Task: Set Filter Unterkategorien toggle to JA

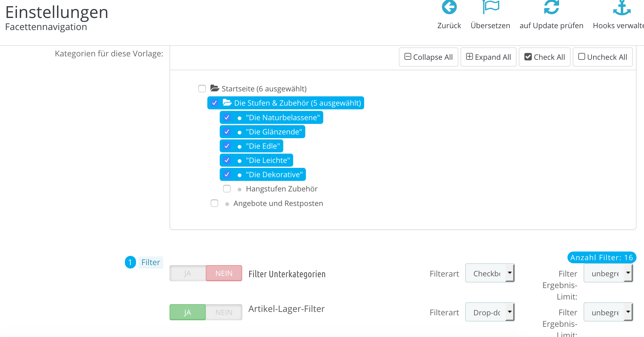Action: coord(187,273)
